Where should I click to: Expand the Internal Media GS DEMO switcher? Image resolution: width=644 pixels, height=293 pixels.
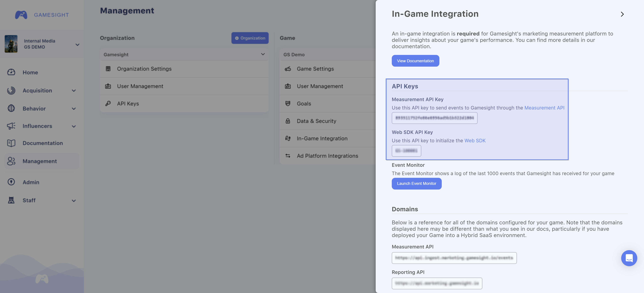click(x=77, y=45)
